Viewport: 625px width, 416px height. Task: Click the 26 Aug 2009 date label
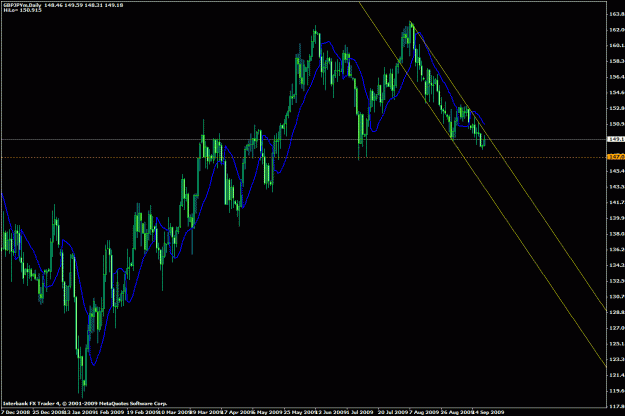[456, 412]
